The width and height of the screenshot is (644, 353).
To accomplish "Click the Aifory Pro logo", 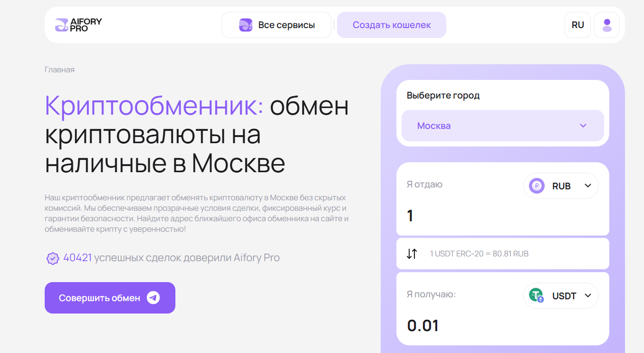I will click(x=77, y=24).
